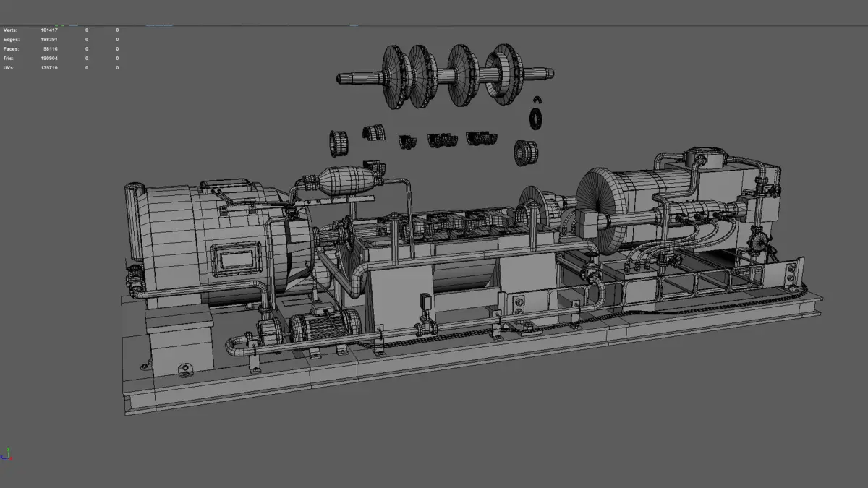The width and height of the screenshot is (868, 488).
Task: Click the vertex count value 101417
Action: tap(49, 30)
